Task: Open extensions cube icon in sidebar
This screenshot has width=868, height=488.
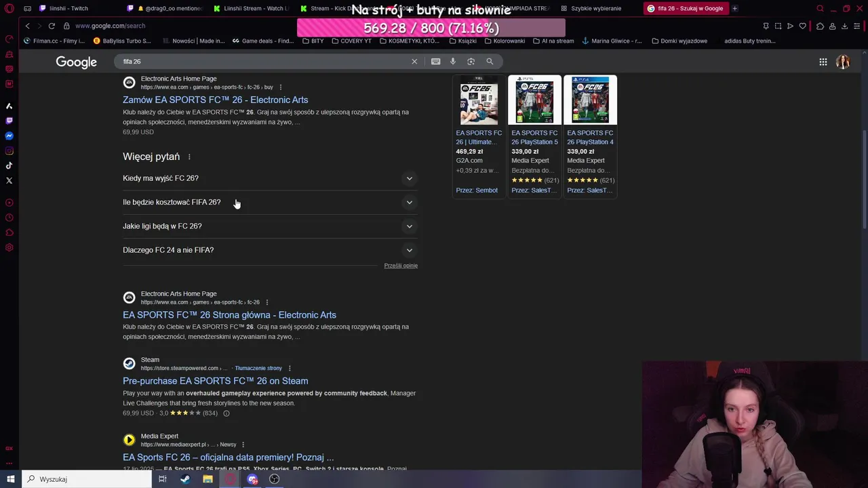Action: click(x=9, y=232)
